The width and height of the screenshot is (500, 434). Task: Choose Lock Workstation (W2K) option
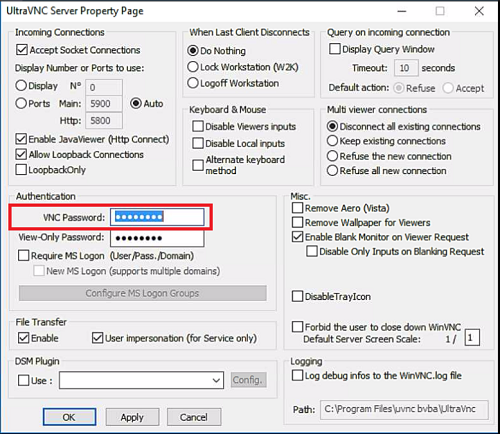(x=193, y=67)
